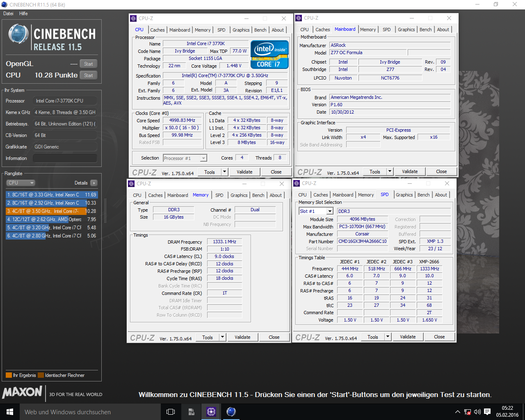Select ranking entry 4C/8T @ 3.50 GHz
Viewport: 525px width, 420px height.
(52, 211)
